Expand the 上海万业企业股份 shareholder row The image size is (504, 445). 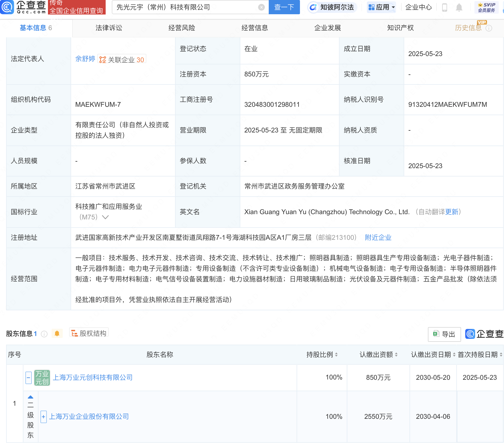coord(43,417)
